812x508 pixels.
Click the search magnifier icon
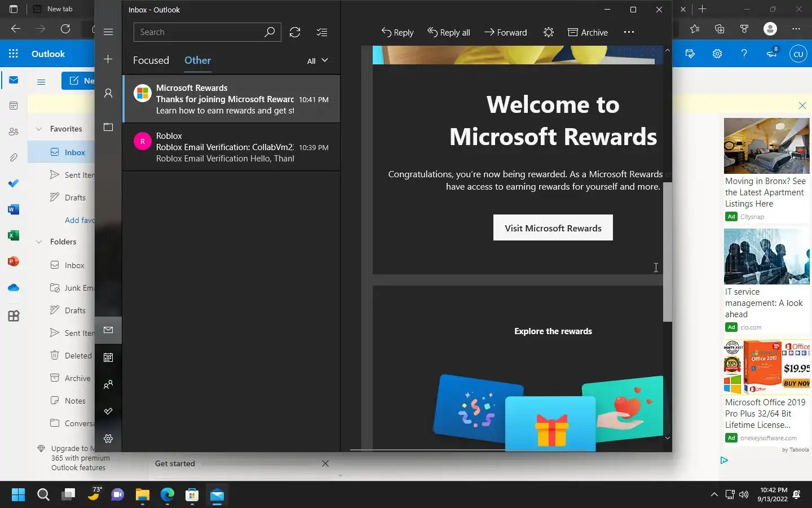(270, 32)
